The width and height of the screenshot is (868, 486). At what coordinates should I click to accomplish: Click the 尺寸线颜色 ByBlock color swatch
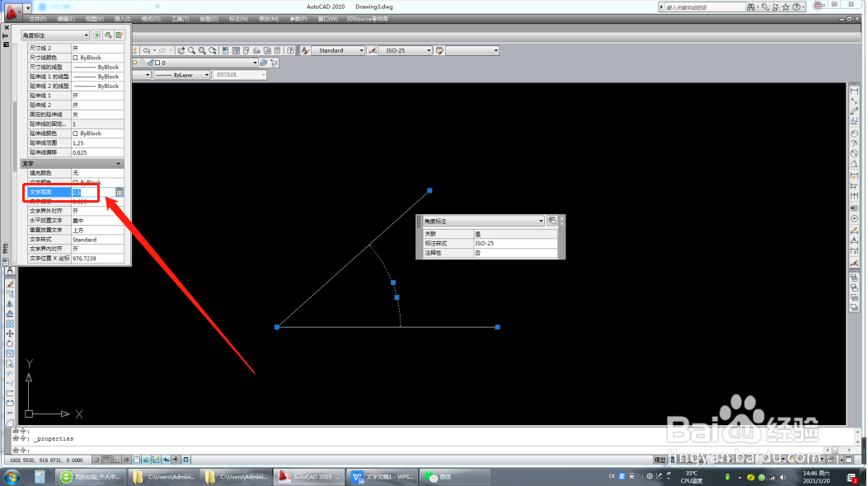(x=76, y=58)
